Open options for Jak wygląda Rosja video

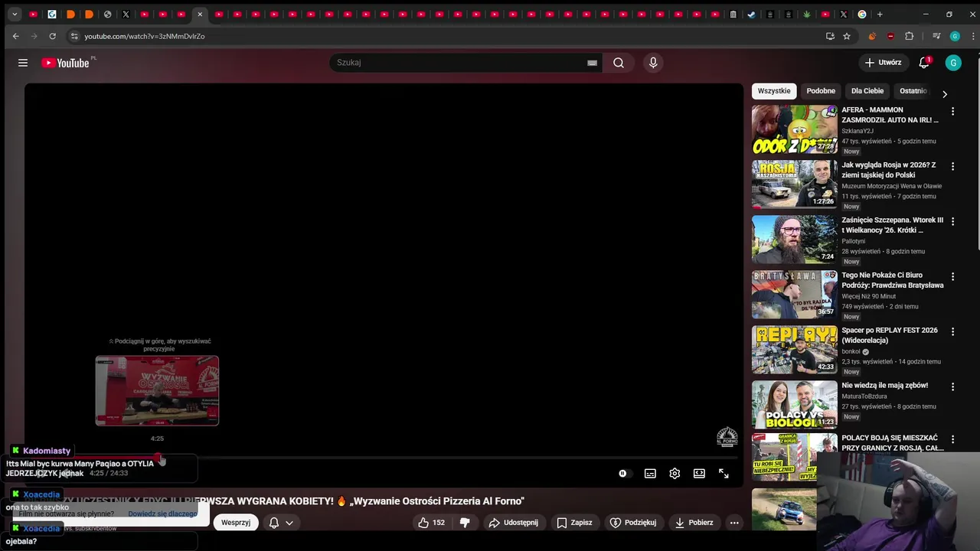(952, 167)
